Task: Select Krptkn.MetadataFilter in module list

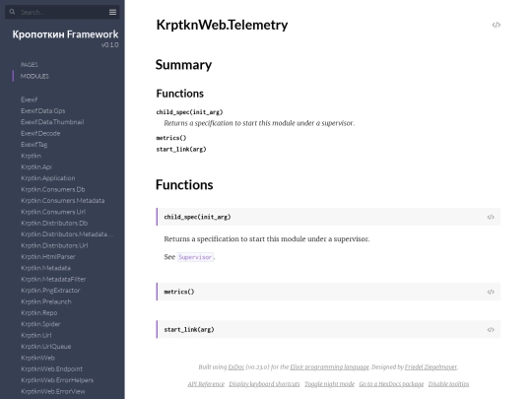Action: [53, 279]
